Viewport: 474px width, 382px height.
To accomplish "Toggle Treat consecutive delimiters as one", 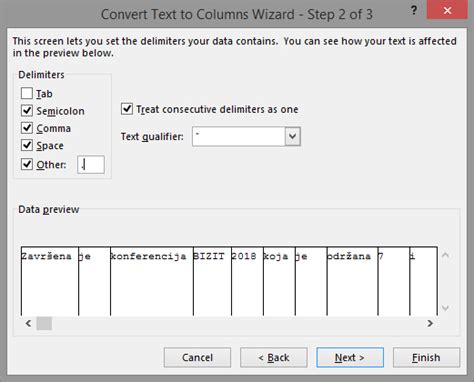I will (x=127, y=109).
